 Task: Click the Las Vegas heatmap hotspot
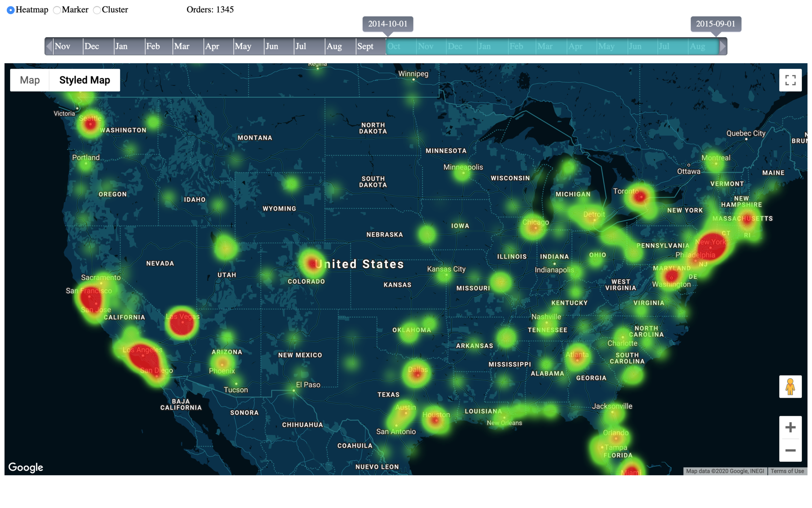182,322
